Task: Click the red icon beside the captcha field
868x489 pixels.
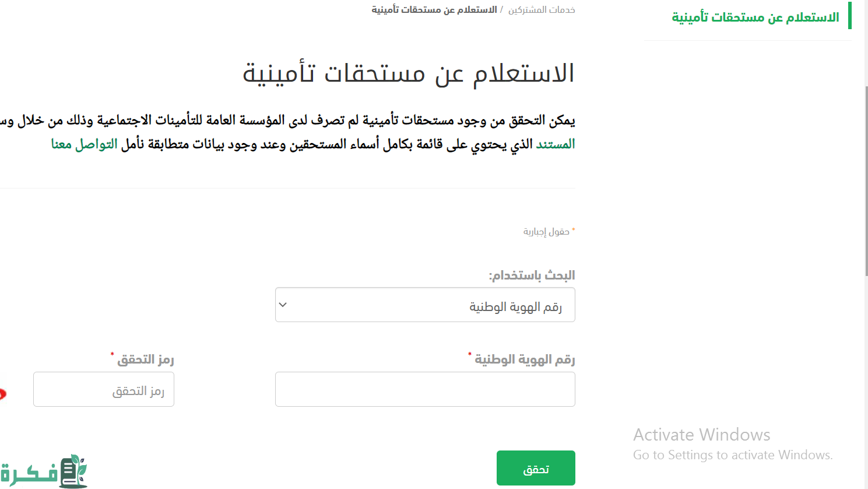Action: pos(2,394)
